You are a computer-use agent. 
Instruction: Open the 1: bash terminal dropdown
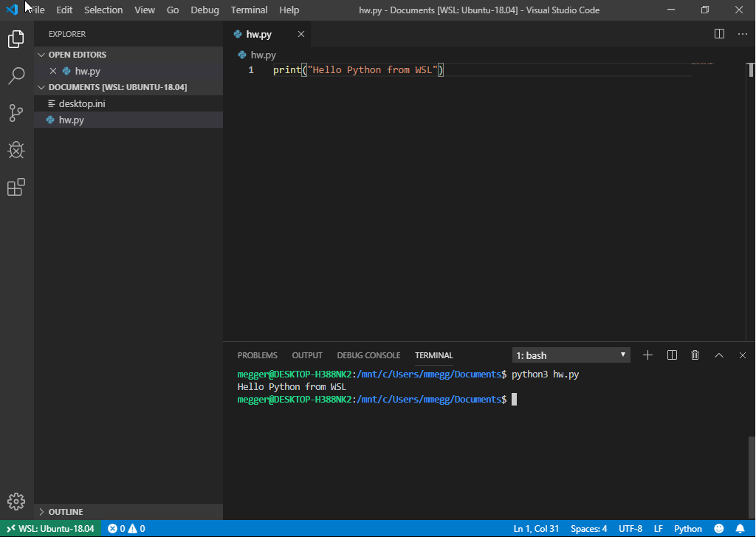click(x=570, y=355)
